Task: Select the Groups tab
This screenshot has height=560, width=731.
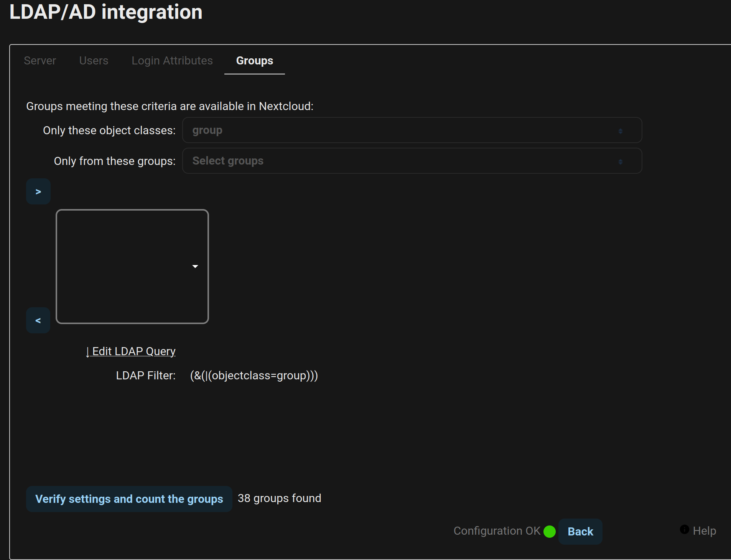Action: tap(255, 61)
